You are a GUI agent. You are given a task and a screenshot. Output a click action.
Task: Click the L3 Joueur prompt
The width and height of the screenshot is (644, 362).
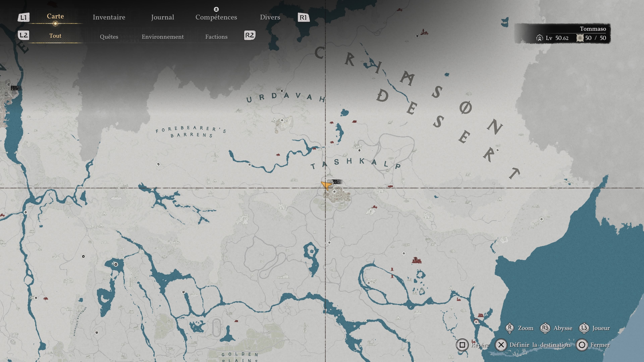[595, 328]
